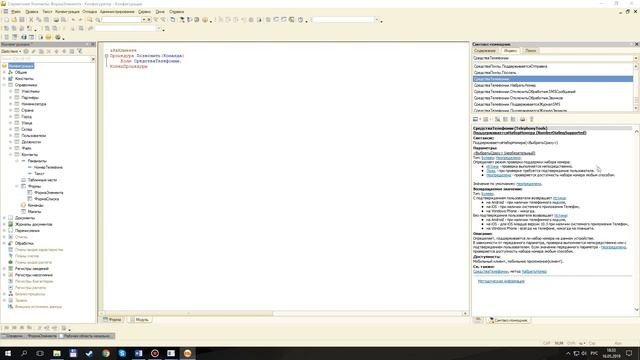Select the Конфигурация root tree node
The width and height of the screenshot is (640, 360).
coord(21,66)
